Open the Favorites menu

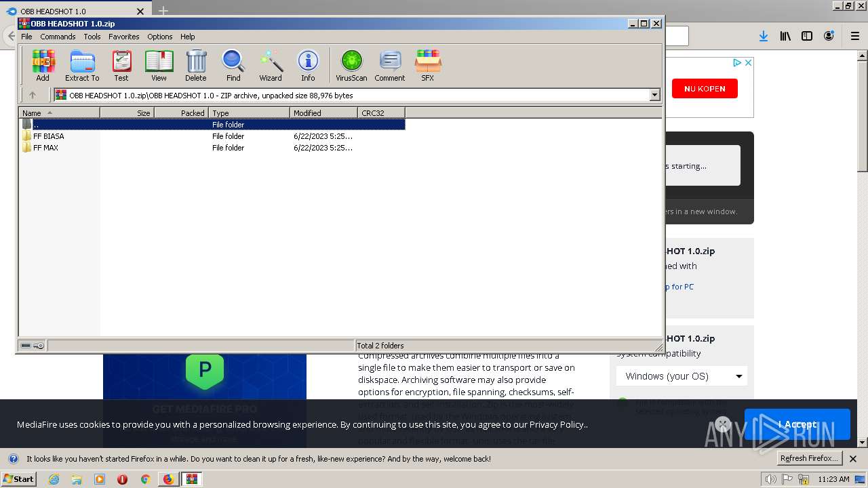(124, 37)
